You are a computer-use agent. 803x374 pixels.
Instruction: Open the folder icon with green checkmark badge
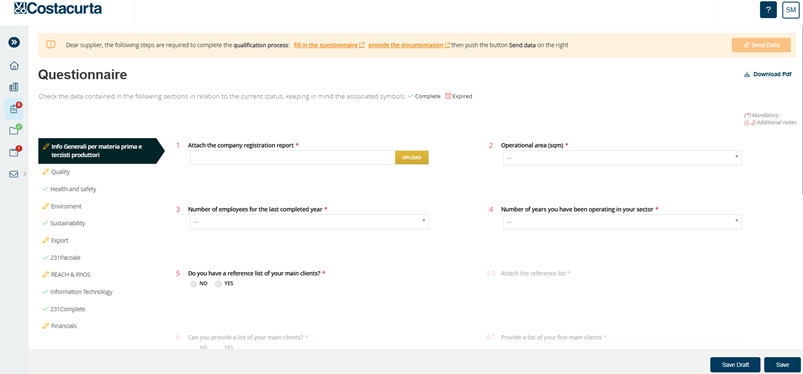[14, 130]
